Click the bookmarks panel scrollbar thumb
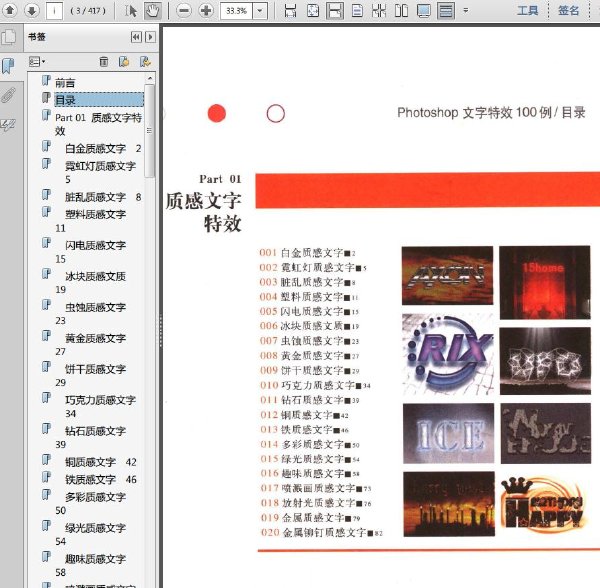600x588 pixels. 150,131
